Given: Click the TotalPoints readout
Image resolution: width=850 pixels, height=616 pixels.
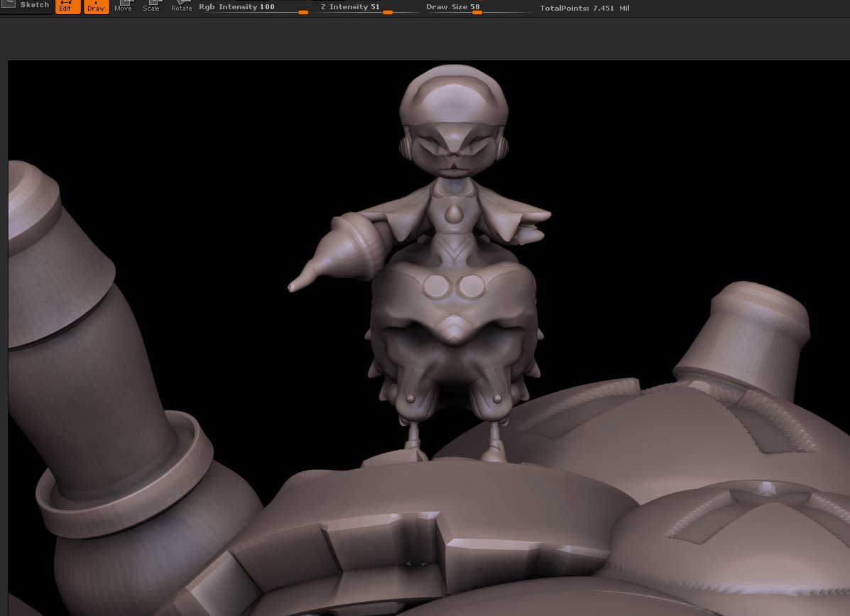Looking at the screenshot, I should (584, 8).
